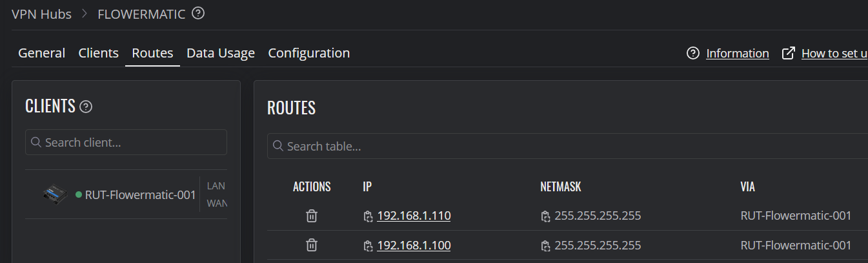This screenshot has width=868, height=263.
Task: Switch to the Clients tab
Action: [99, 53]
